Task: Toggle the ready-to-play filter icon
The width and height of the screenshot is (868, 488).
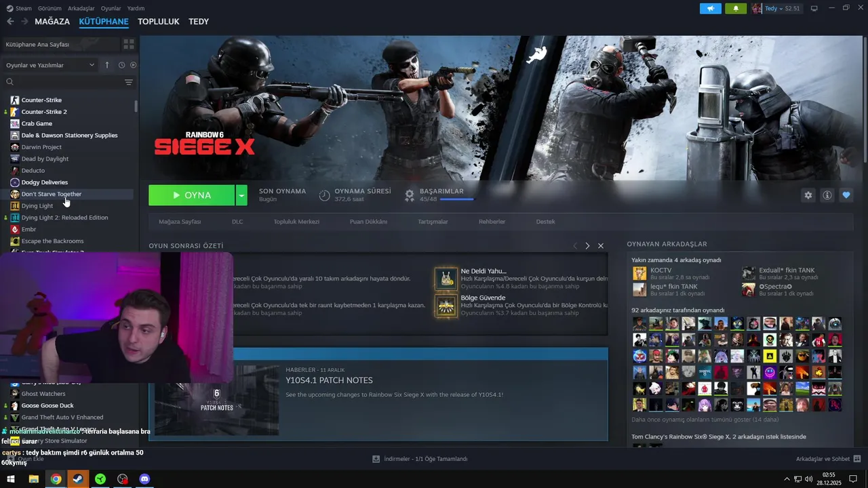Action: pos(133,65)
